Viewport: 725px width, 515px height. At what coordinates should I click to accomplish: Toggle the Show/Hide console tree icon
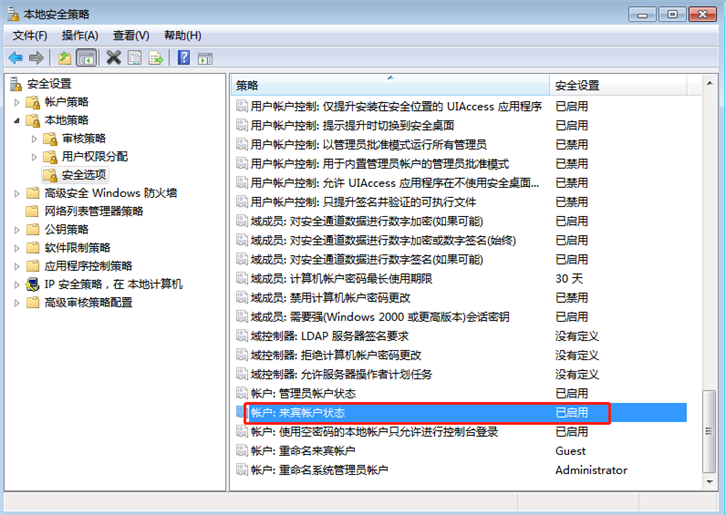(x=86, y=58)
